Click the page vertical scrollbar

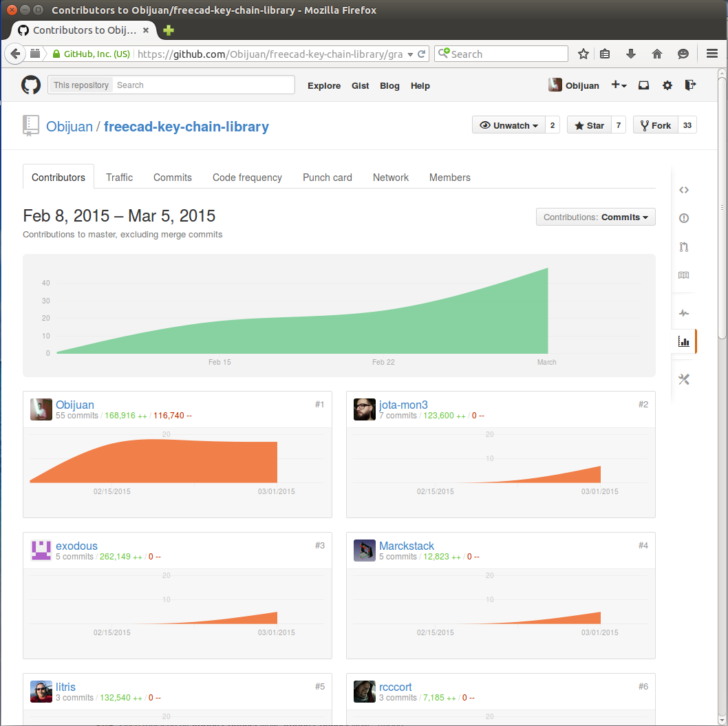pos(722,413)
